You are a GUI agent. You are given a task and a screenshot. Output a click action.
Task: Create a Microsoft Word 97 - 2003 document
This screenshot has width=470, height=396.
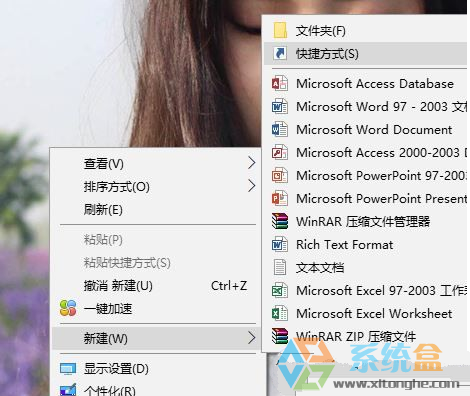pos(365,107)
